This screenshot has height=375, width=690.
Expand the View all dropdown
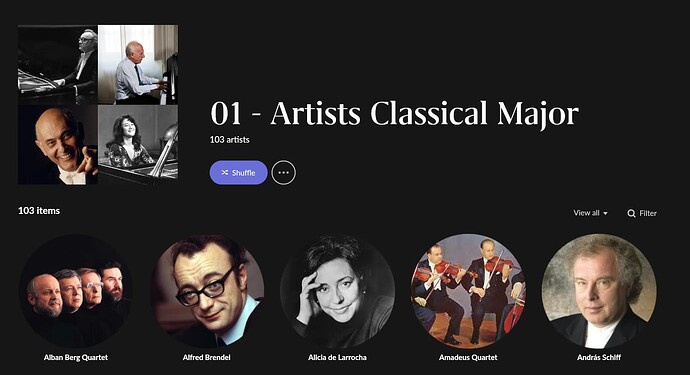[590, 213]
